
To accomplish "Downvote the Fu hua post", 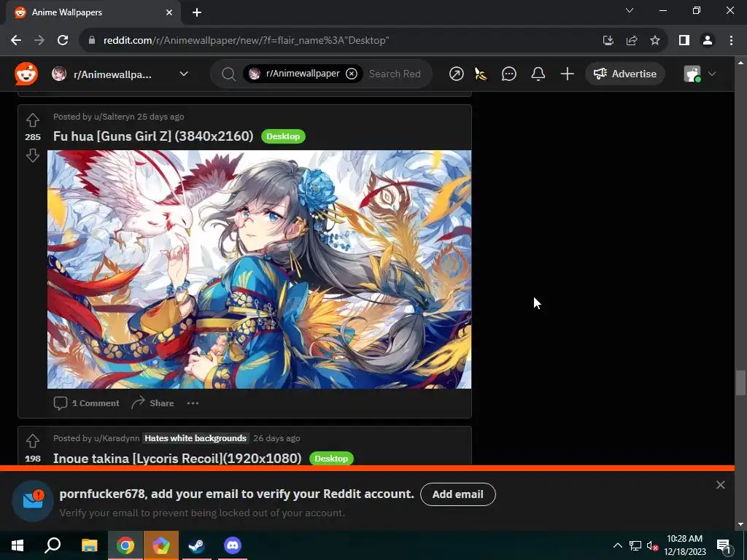I will [x=33, y=155].
